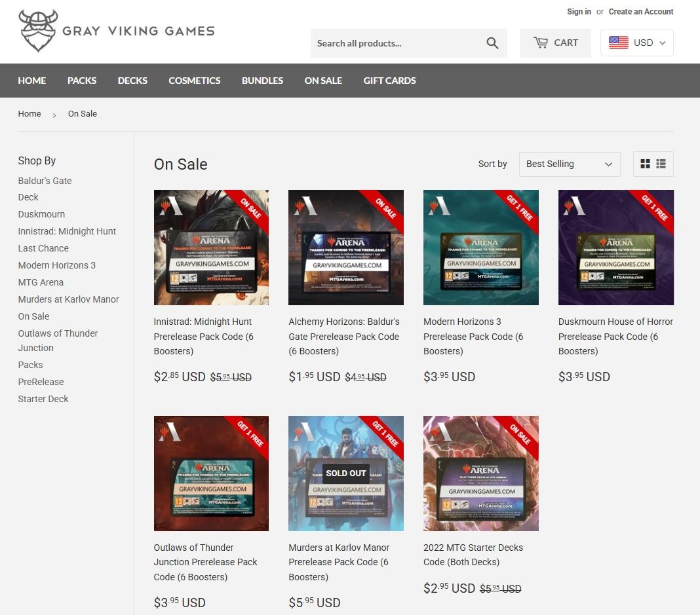Open the PACKS menu item
Image resolution: width=700 pixels, height=615 pixels.
pos(82,81)
